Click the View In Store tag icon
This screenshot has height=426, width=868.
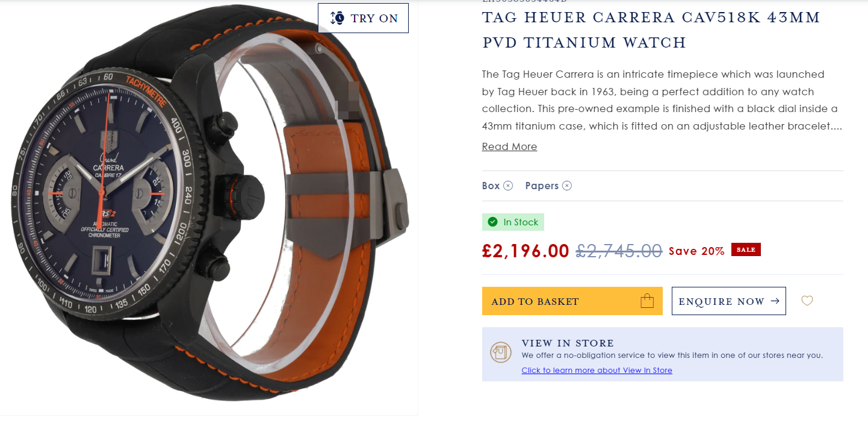tap(501, 351)
